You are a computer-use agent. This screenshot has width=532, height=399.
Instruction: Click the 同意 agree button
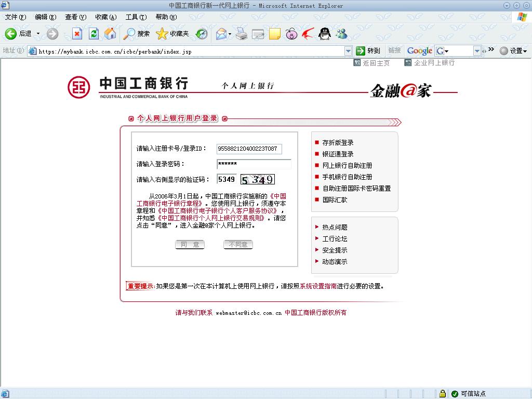pos(190,244)
